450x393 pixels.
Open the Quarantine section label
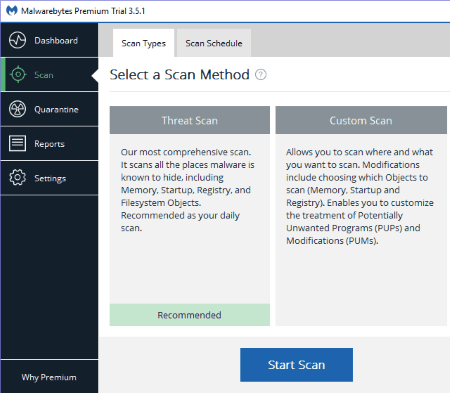(x=56, y=109)
